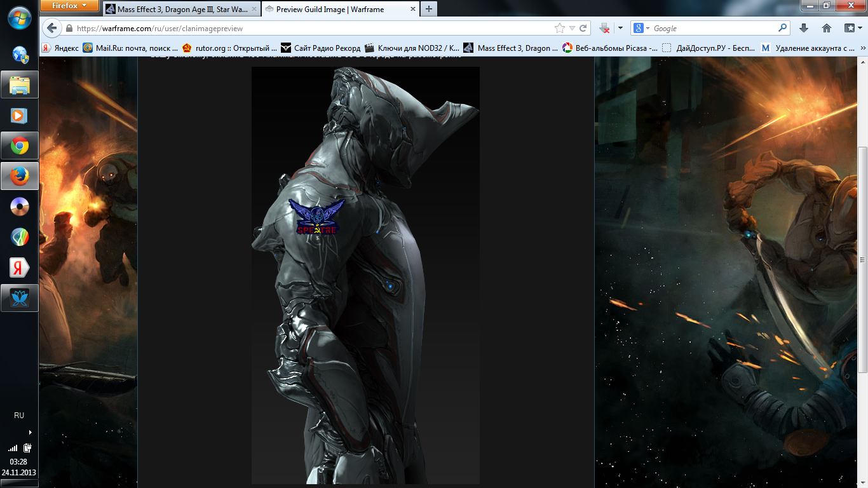Image resolution: width=868 pixels, height=488 pixels.
Task: Click the minimize window button
Action: point(809,5)
